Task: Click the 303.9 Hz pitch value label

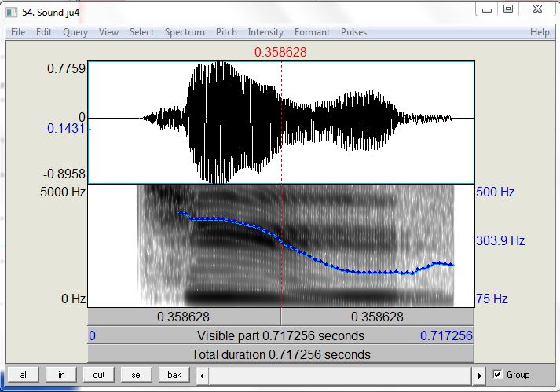Action: [500, 240]
